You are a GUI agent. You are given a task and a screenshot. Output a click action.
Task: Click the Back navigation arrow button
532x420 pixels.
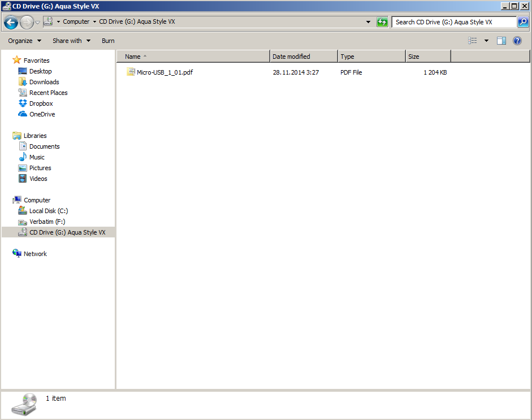tap(11, 23)
